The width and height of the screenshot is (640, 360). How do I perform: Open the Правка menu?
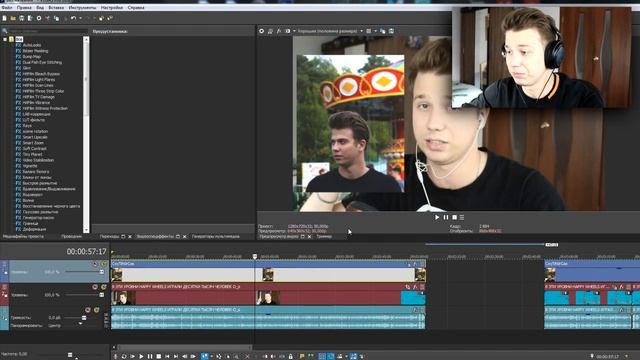click(24, 7)
